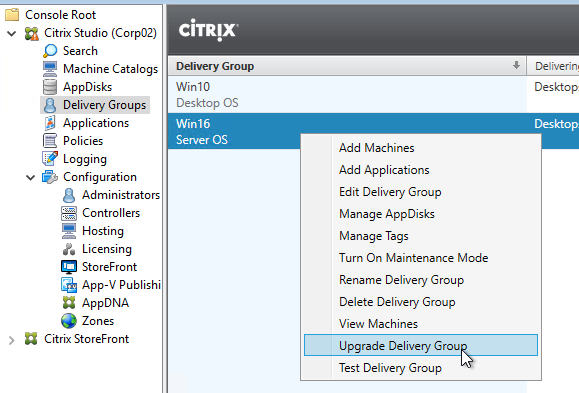This screenshot has height=393, width=579.
Task: Open Licensing tree item
Action: coord(107,249)
